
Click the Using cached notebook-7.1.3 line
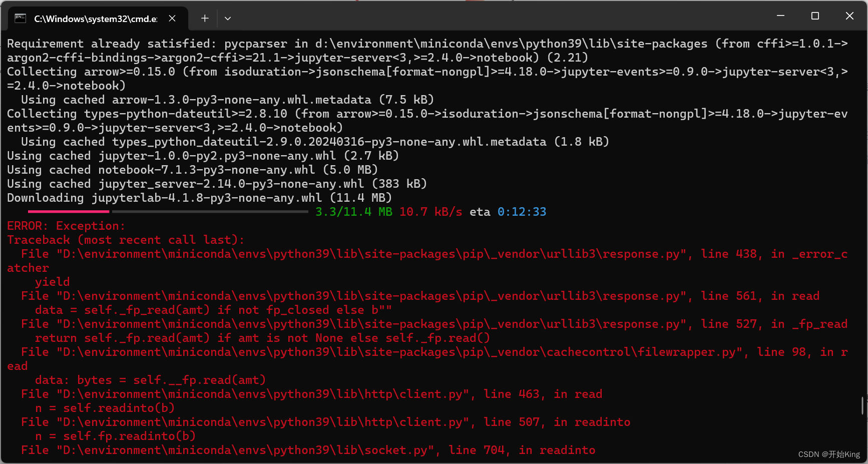[x=192, y=170]
